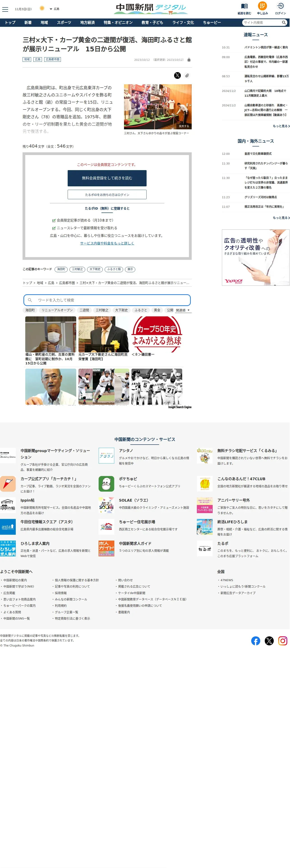Click the search magnifier in site search
The width and height of the screenshot is (290, 868).
pos(284,23)
